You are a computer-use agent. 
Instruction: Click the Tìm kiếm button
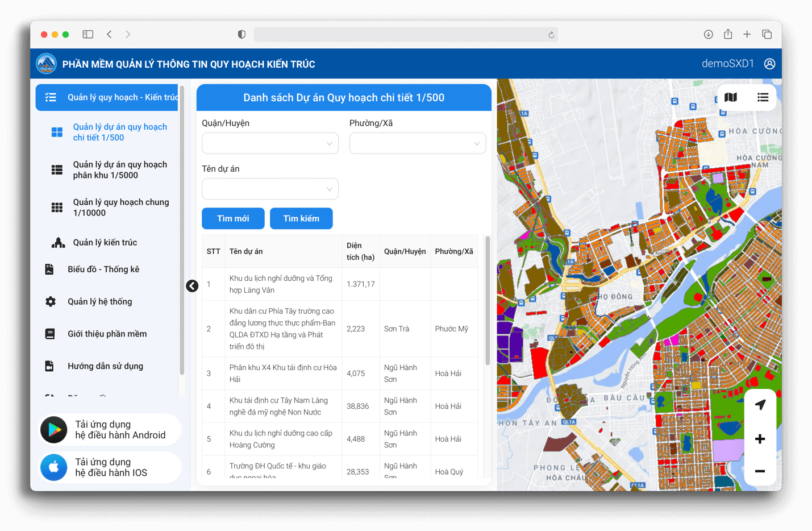click(301, 218)
